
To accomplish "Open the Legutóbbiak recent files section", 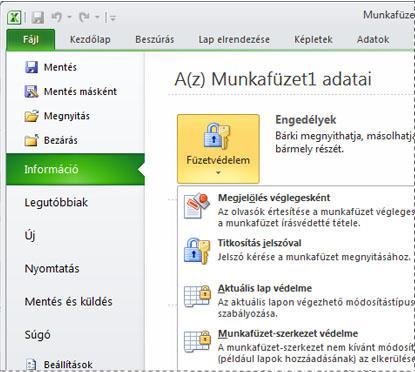I will (56, 202).
